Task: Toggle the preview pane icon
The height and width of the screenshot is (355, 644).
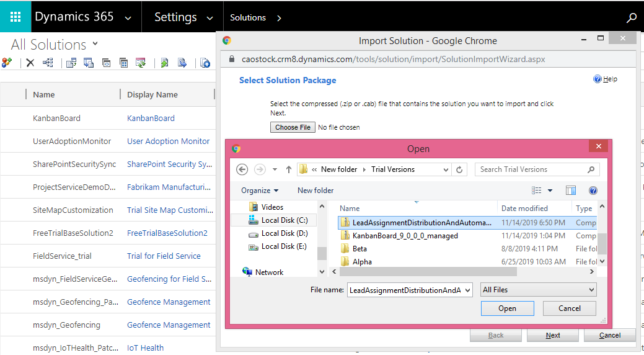Action: point(570,191)
